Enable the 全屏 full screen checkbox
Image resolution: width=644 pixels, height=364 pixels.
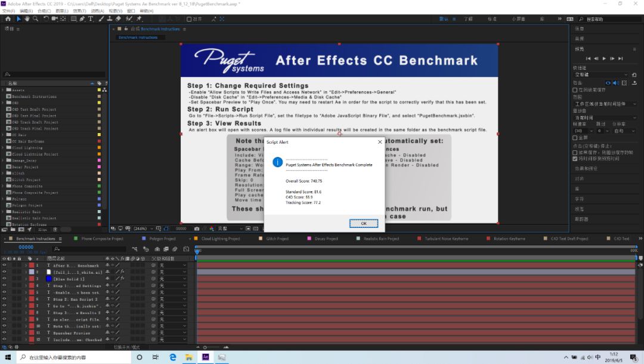click(x=575, y=137)
